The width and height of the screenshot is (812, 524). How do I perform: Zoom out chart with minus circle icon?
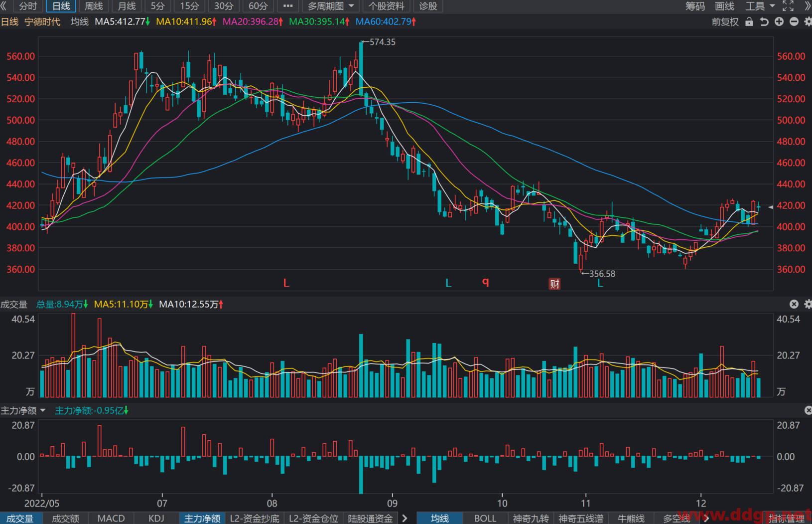794,22
